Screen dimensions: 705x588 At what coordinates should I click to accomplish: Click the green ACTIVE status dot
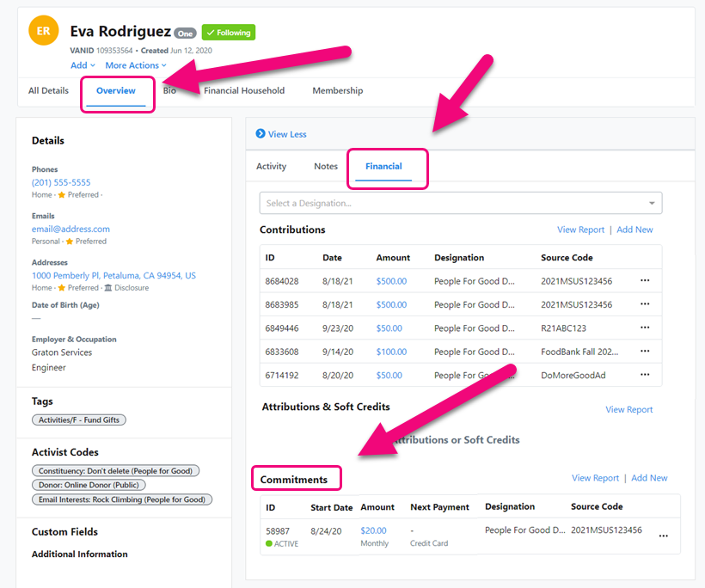(269, 543)
